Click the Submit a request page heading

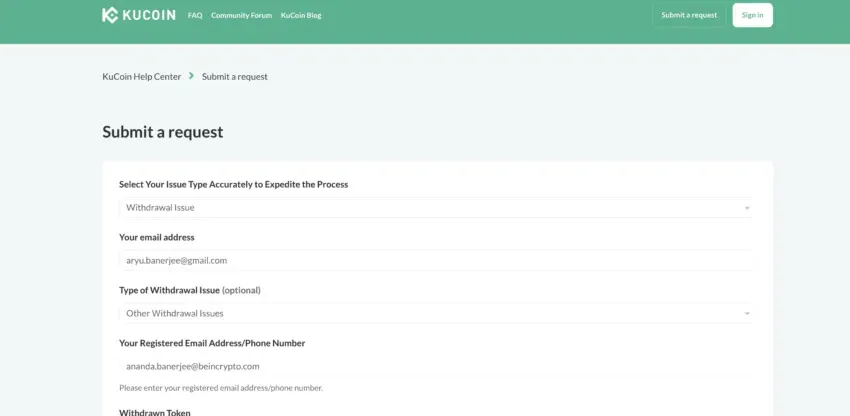point(163,132)
